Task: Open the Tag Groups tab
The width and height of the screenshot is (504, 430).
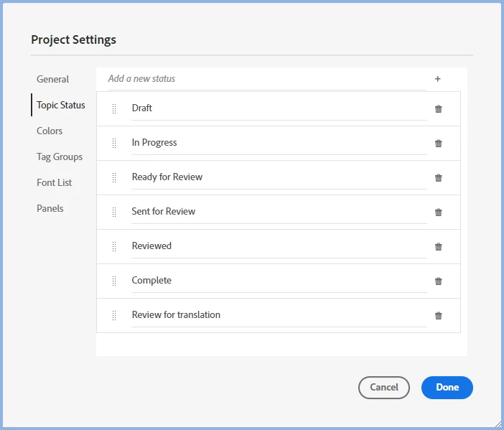Action: click(x=60, y=156)
